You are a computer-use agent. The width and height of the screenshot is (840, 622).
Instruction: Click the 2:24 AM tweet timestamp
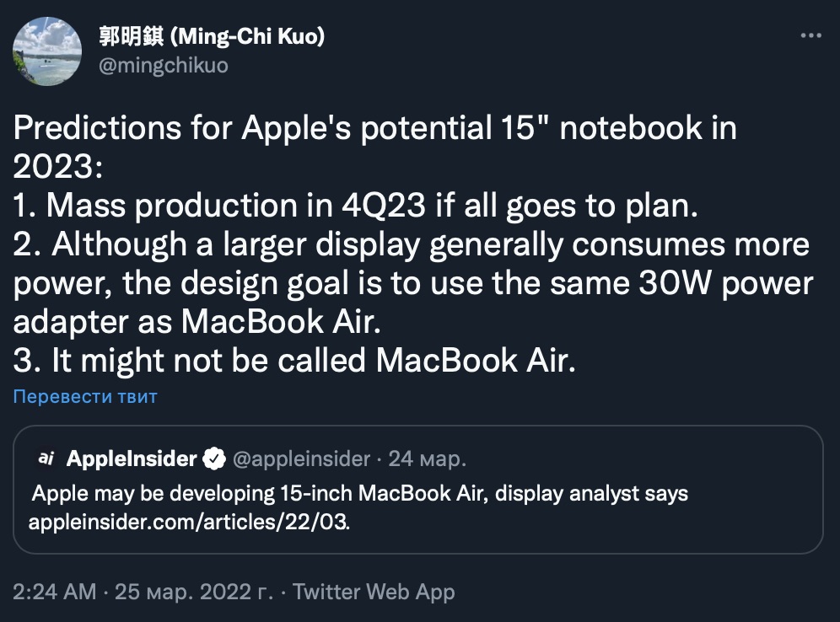click(x=55, y=592)
